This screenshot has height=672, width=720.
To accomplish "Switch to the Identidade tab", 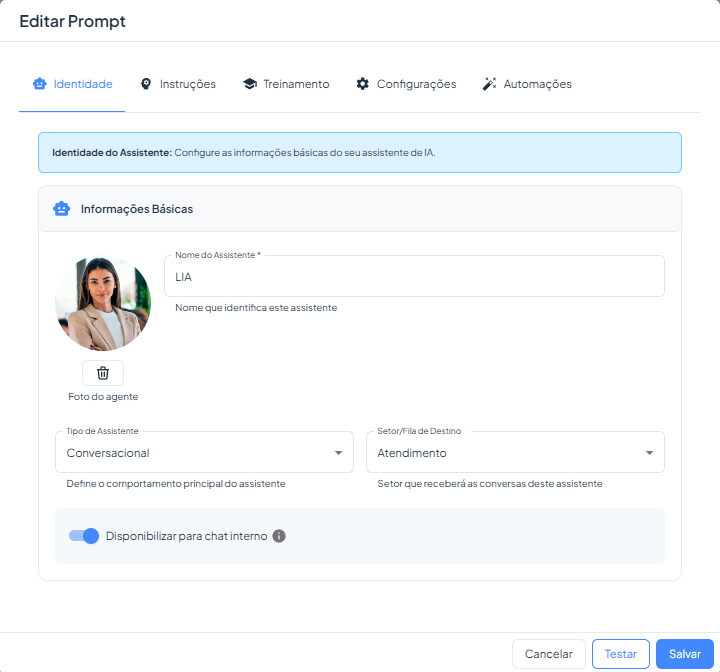I will point(72,84).
